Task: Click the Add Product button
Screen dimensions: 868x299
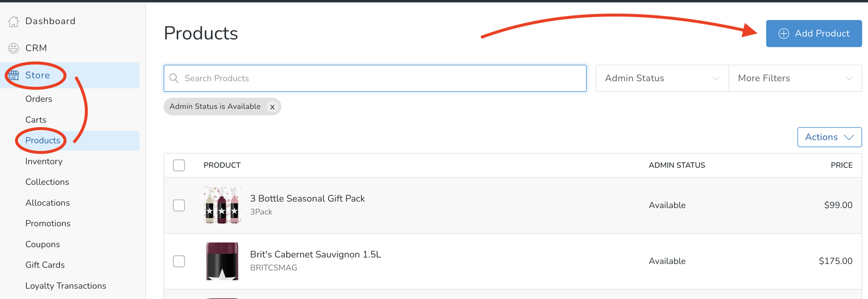Action: [814, 34]
